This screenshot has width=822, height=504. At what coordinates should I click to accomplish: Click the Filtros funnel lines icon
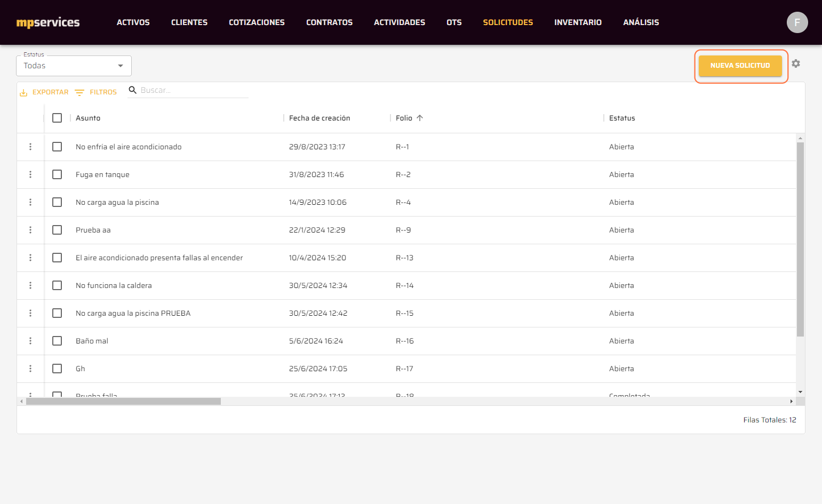point(79,92)
